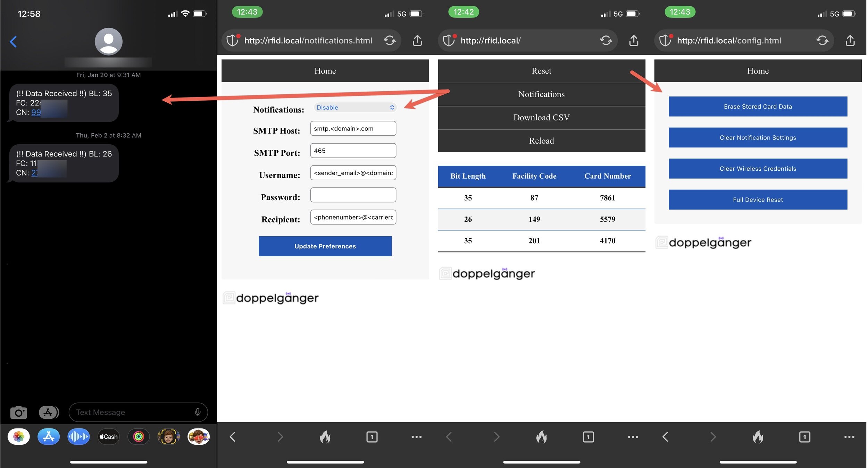This screenshot has width=868, height=468.
Task: Focus the Password input field
Action: (x=353, y=195)
